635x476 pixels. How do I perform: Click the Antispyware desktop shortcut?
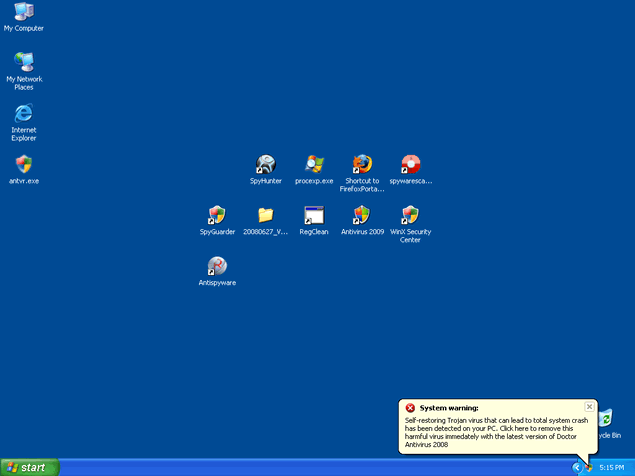point(216,266)
